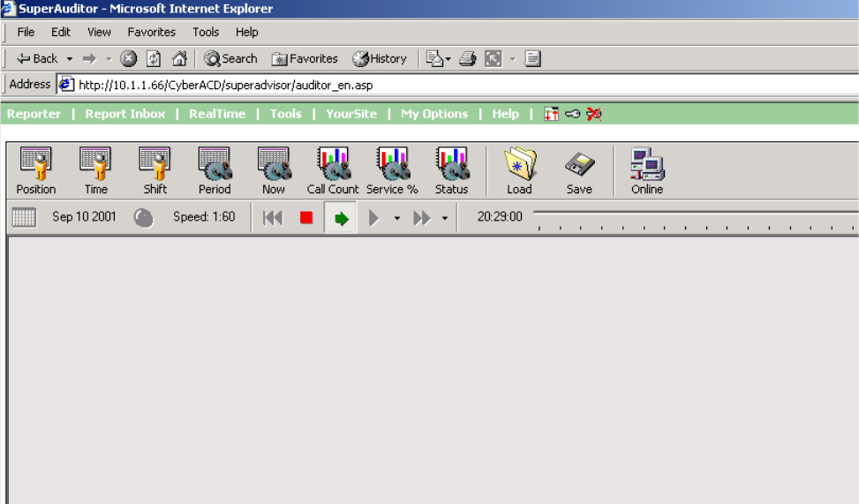Open the Edit menu
The width and height of the screenshot is (859, 504).
[61, 32]
